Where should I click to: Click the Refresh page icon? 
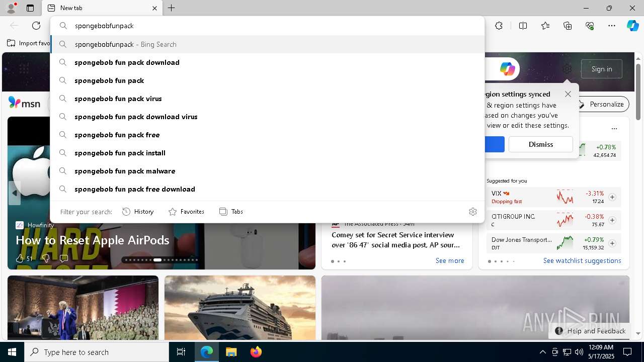pyautogui.click(x=36, y=26)
